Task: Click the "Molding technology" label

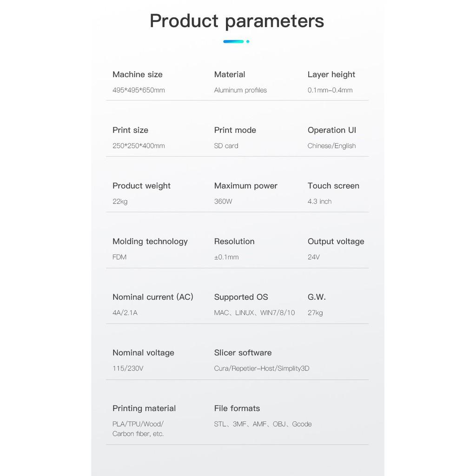Action: (x=150, y=241)
